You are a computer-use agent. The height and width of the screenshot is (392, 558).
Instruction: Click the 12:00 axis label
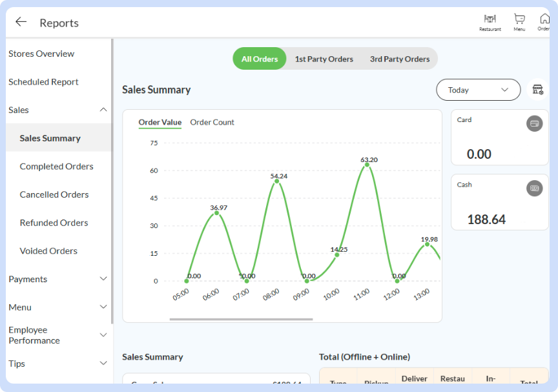point(391,294)
